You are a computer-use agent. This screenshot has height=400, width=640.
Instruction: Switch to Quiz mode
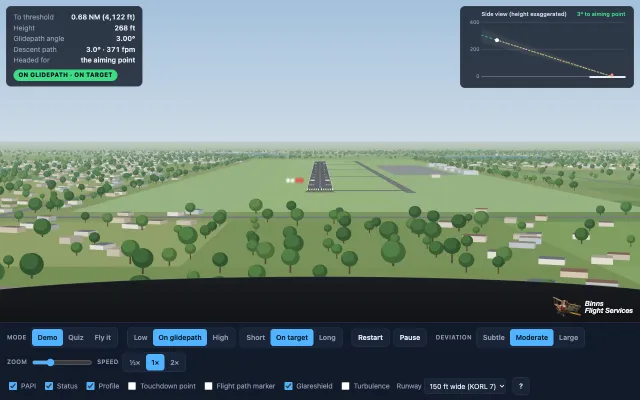pyautogui.click(x=76, y=338)
